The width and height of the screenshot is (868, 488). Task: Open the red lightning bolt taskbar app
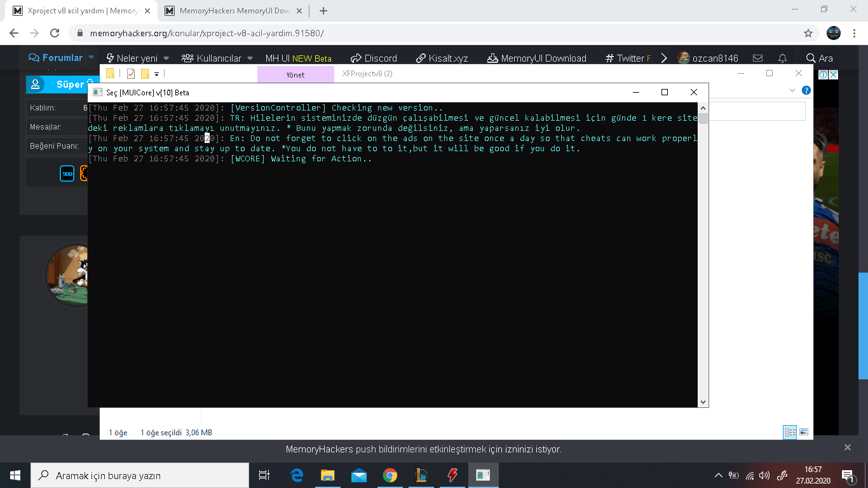[452, 475]
